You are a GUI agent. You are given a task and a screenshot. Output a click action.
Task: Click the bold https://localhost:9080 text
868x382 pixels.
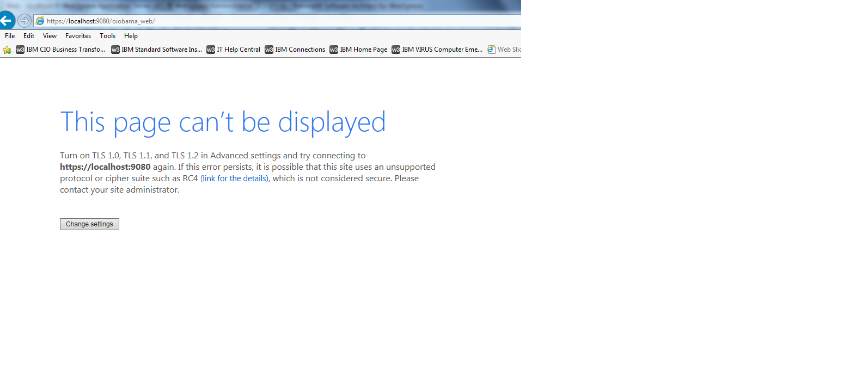(x=105, y=167)
